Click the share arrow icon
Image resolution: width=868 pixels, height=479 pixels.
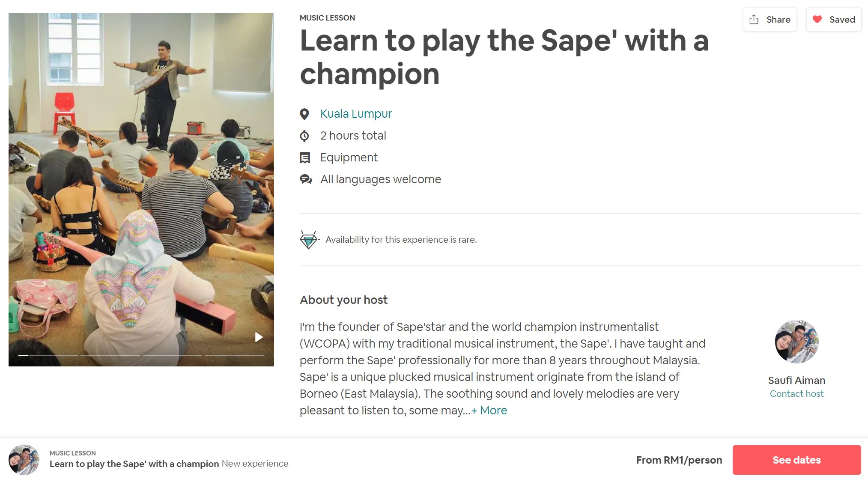[754, 19]
